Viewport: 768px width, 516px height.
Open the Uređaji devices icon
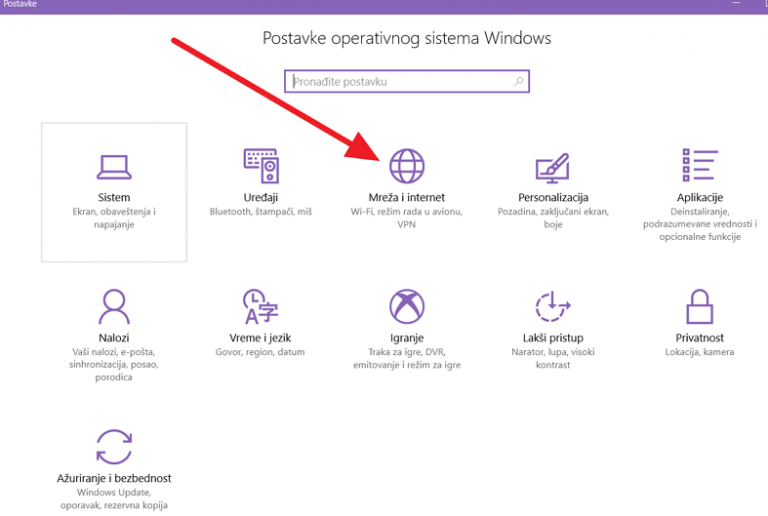[x=261, y=166]
